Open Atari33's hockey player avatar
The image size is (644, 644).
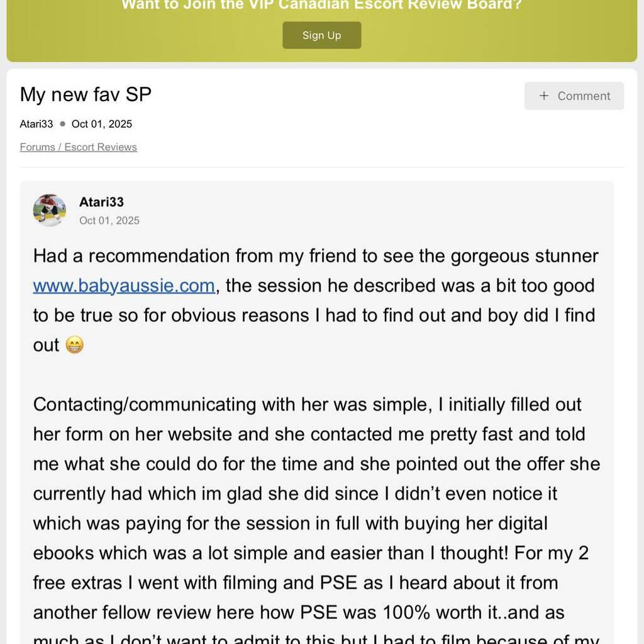(49, 210)
